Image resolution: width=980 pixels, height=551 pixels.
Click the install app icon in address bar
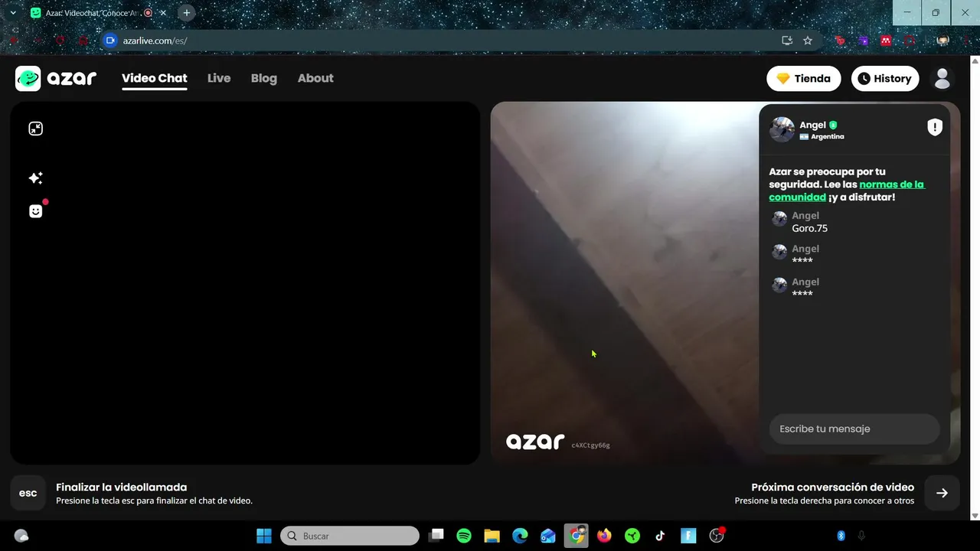(786, 41)
